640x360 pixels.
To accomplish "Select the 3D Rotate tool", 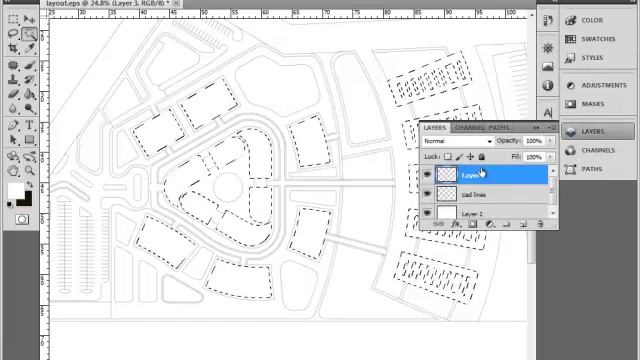I will tap(13, 156).
